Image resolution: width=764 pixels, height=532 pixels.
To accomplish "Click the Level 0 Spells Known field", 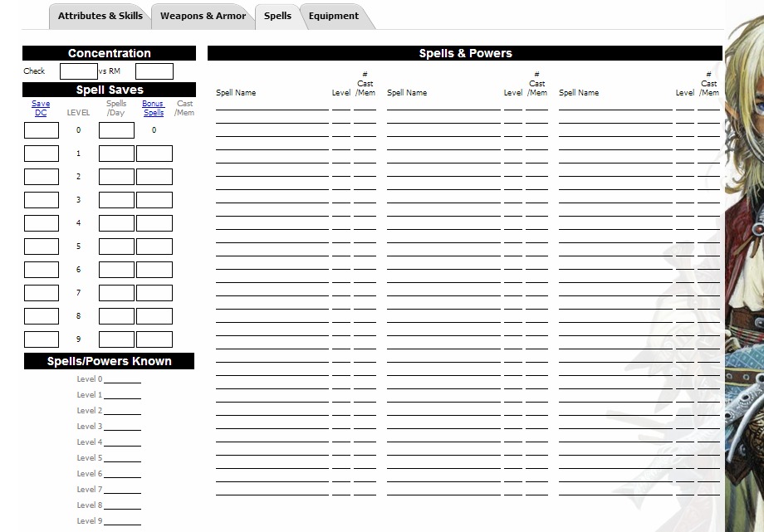I will click(122, 378).
